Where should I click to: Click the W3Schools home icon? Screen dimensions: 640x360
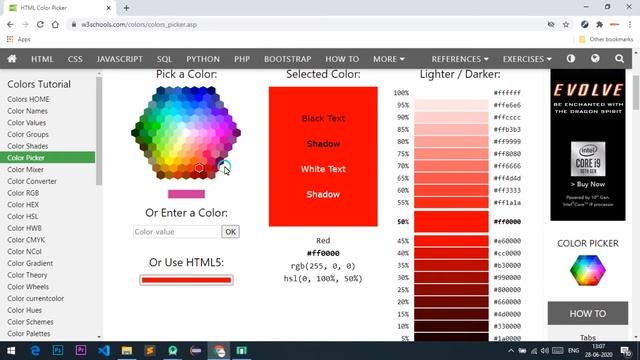(x=12, y=59)
